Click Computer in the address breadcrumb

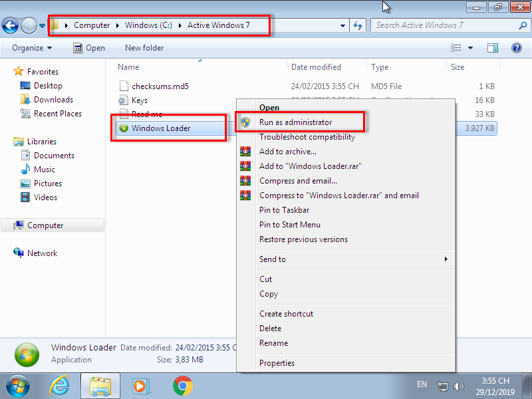[92, 25]
